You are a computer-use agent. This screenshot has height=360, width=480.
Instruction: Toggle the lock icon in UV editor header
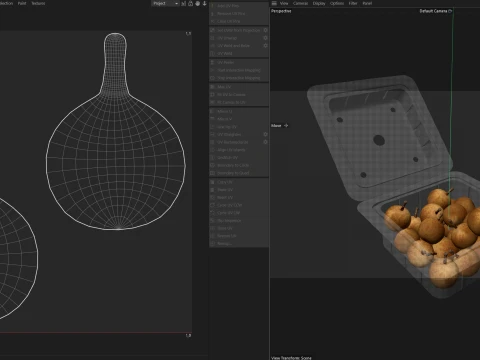pos(191,3)
